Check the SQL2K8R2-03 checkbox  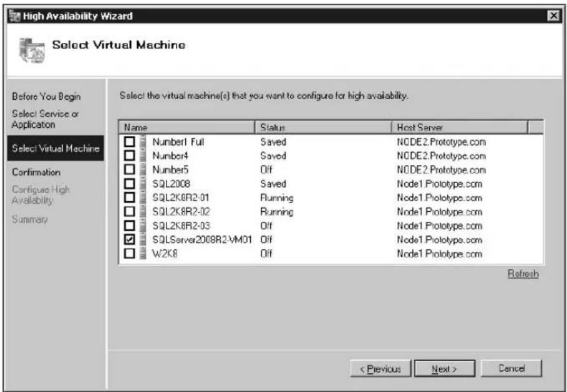[130, 226]
